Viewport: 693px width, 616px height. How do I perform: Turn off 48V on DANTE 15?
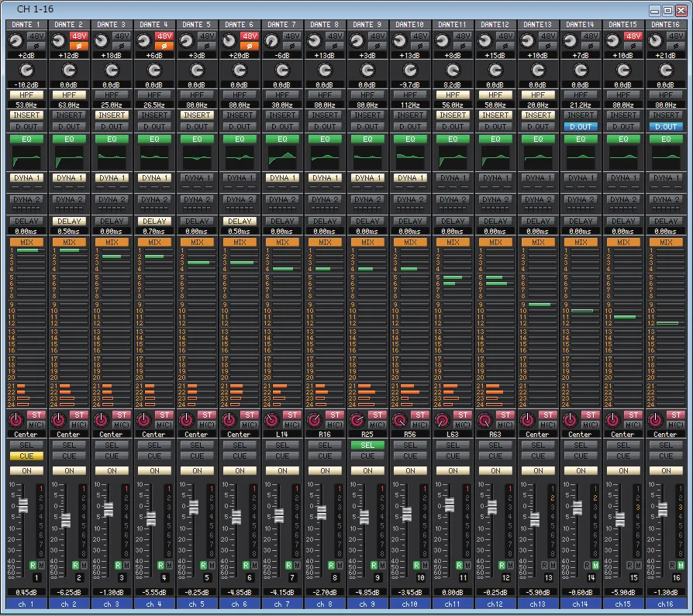click(x=633, y=36)
